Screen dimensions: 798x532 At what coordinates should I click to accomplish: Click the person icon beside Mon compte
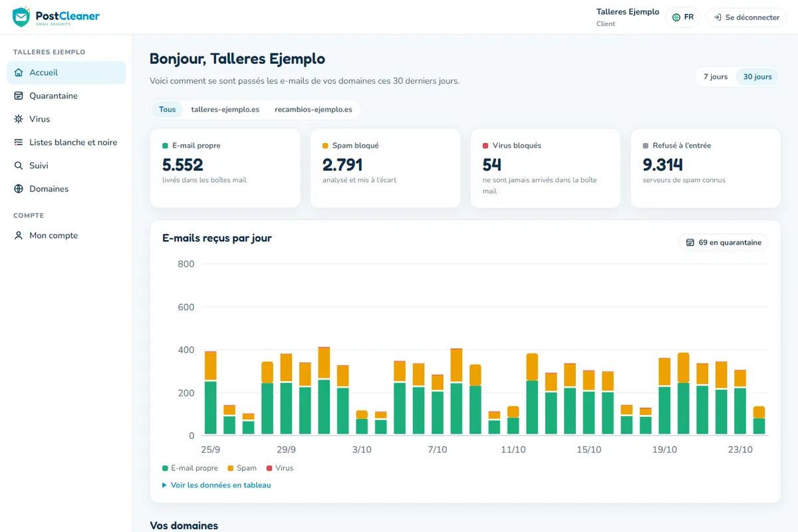pos(19,235)
